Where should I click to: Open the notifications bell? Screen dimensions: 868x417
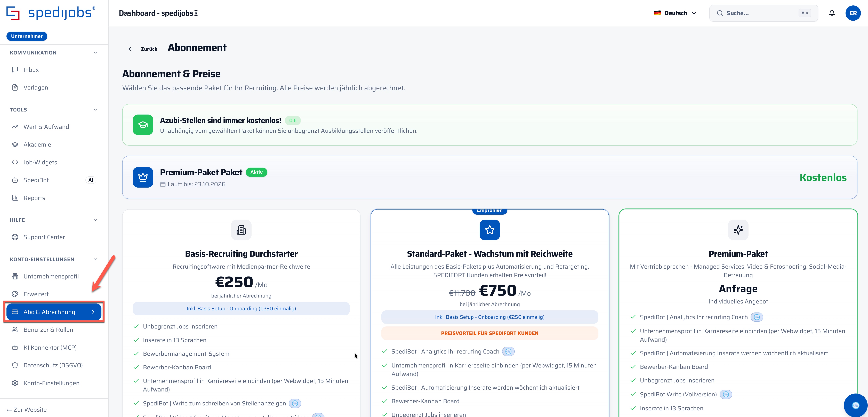pos(832,13)
